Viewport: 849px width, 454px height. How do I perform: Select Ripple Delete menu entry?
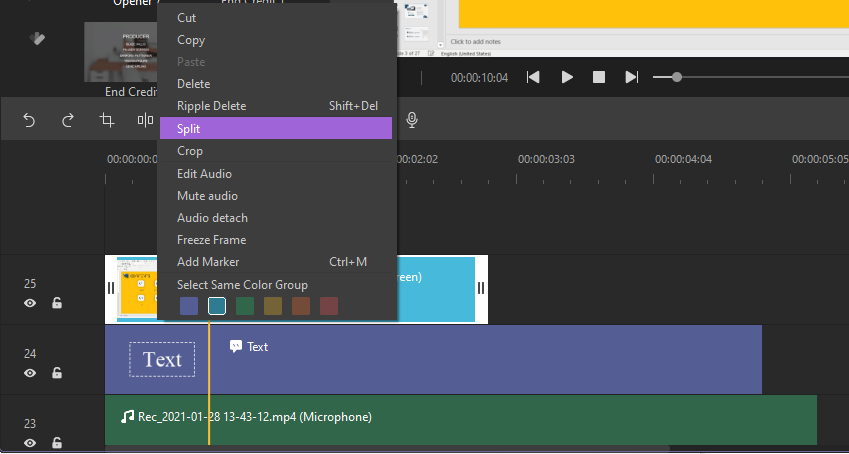(276, 106)
